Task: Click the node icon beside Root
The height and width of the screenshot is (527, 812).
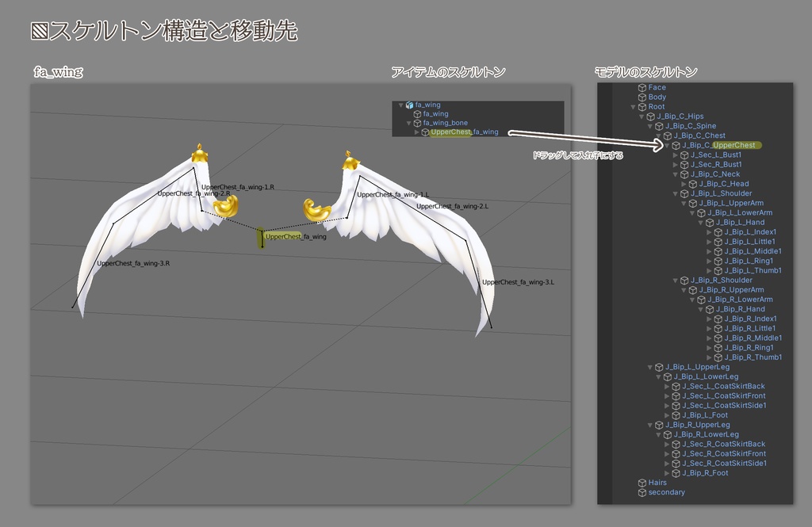Action: coord(642,107)
